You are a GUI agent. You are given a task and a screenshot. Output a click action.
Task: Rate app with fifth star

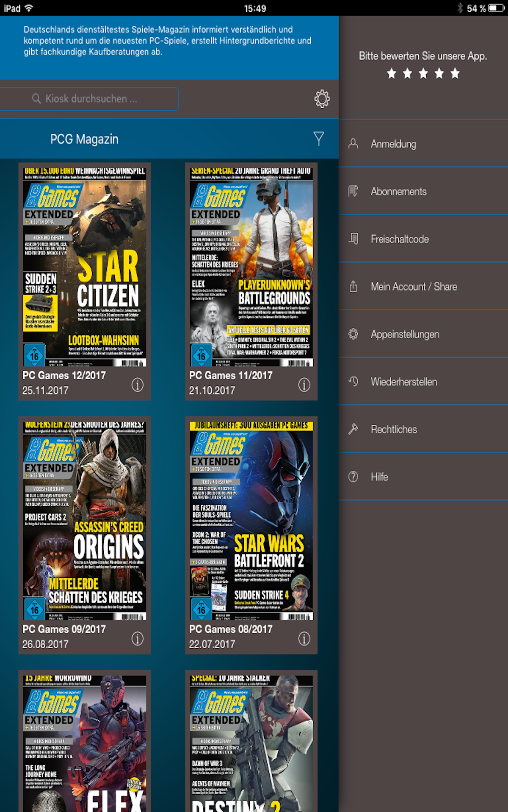coord(455,74)
